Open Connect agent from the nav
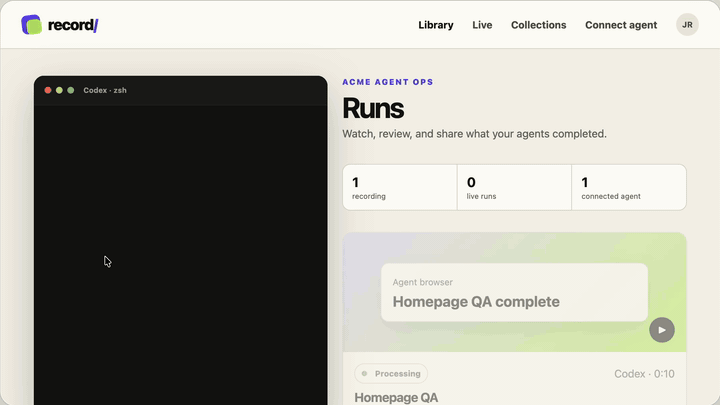This screenshot has height=405, width=720. coord(621,25)
